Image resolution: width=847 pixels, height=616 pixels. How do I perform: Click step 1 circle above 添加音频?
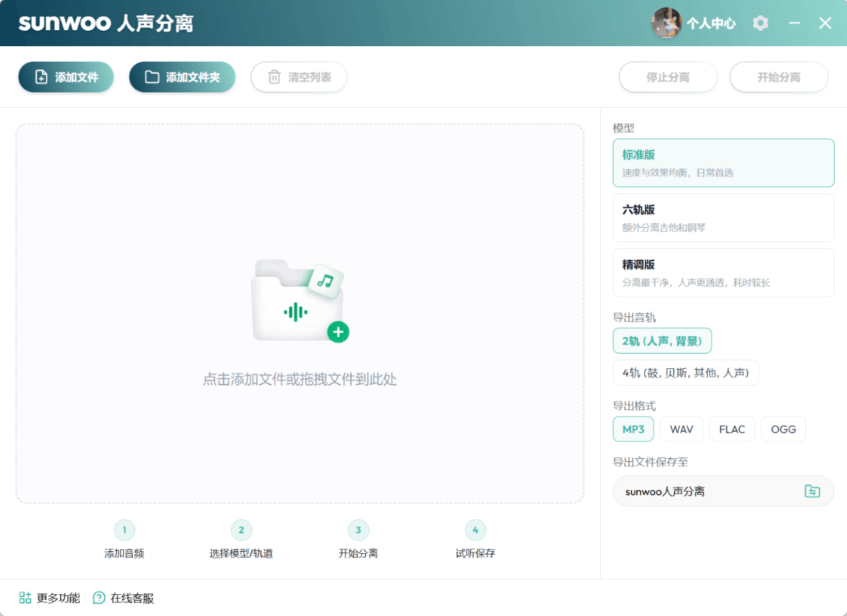tap(124, 530)
